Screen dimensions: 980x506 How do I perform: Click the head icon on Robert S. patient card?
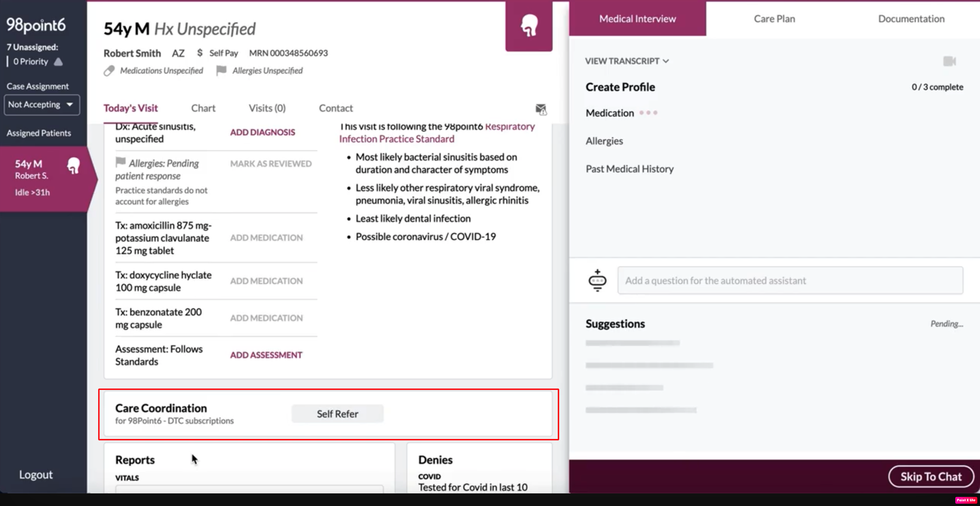pos(73,166)
